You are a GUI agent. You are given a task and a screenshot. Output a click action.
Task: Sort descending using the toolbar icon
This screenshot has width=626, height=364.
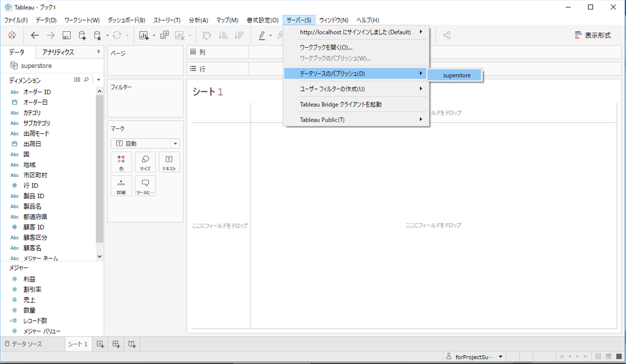(x=239, y=35)
